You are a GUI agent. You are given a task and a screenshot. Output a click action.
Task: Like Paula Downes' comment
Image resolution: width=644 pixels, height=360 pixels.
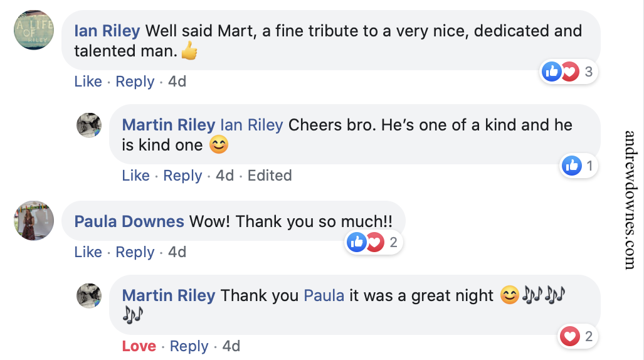pos(88,252)
